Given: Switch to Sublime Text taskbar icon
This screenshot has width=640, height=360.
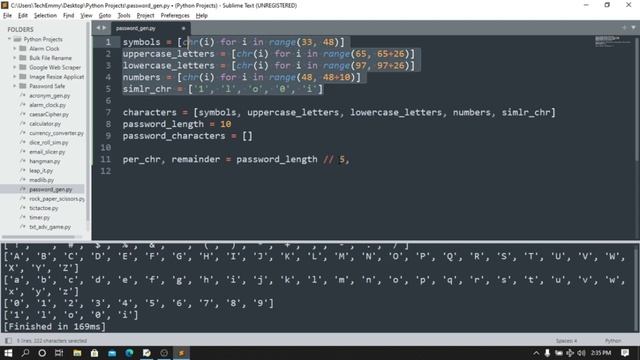Looking at the screenshot, I should 181,353.
